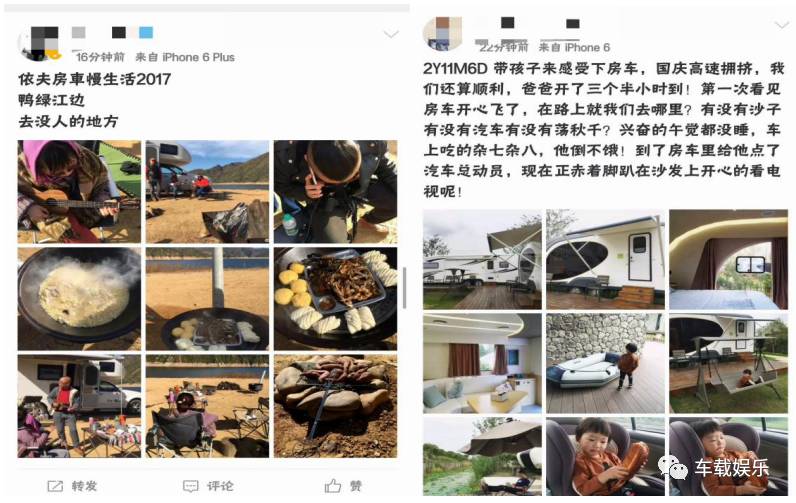Click the comment (评论) speech bubble icon
The image size is (796, 503).
click(x=190, y=486)
